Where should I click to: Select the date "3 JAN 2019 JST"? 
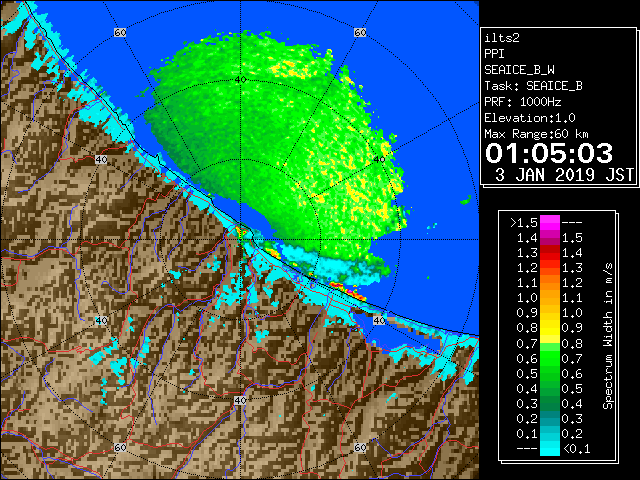(564, 175)
